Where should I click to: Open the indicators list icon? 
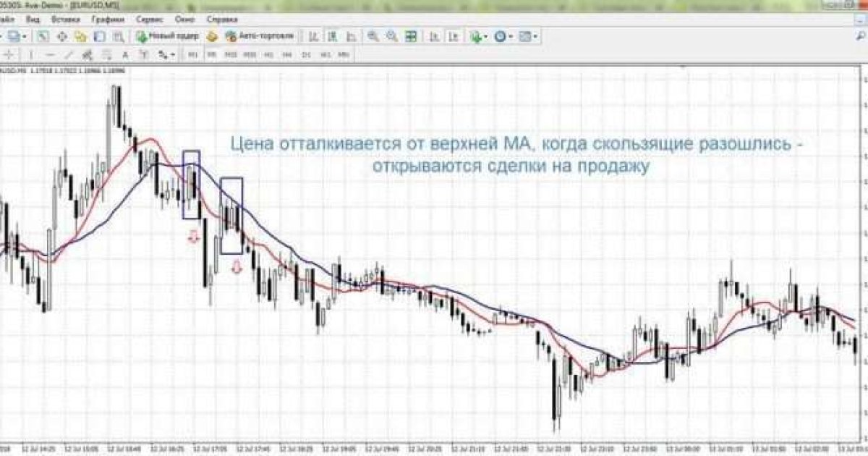click(x=475, y=36)
